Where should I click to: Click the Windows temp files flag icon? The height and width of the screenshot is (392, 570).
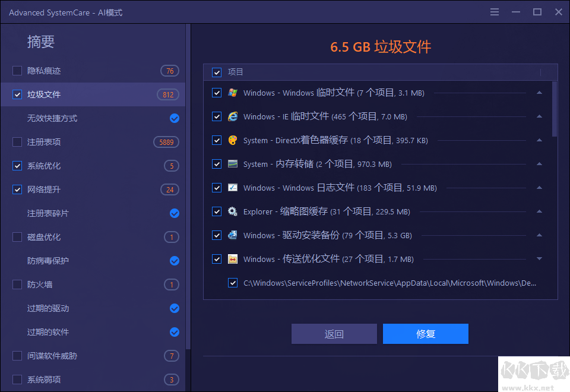click(233, 93)
